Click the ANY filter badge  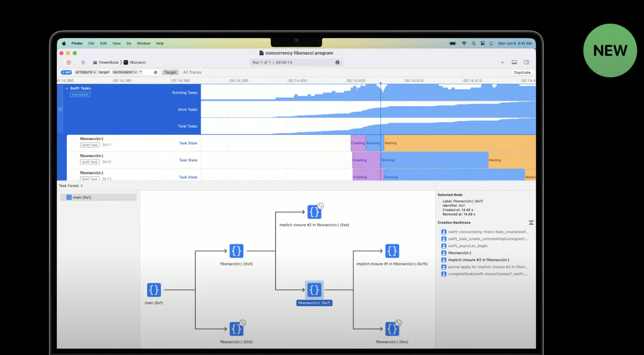(x=66, y=72)
